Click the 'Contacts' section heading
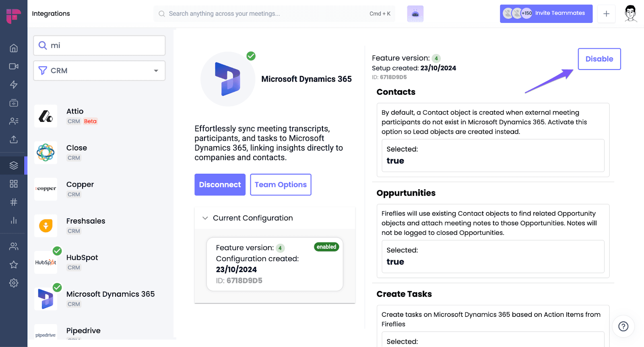The height and width of the screenshot is (347, 644). pyautogui.click(x=396, y=92)
